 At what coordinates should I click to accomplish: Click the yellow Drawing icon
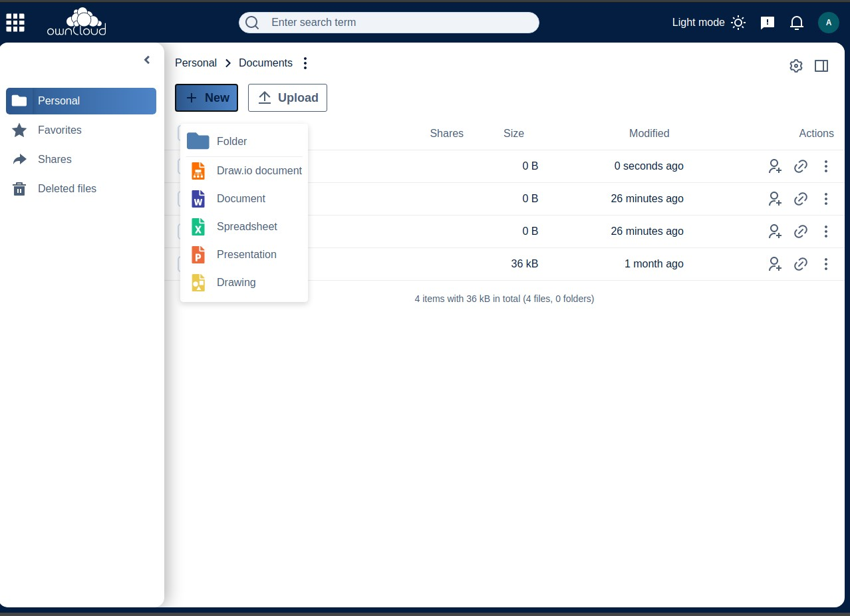(198, 283)
